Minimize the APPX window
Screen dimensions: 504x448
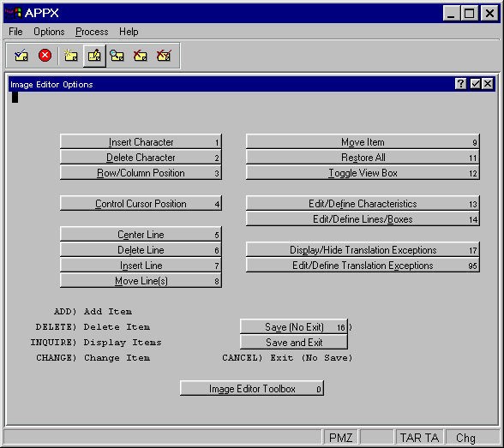(x=451, y=13)
